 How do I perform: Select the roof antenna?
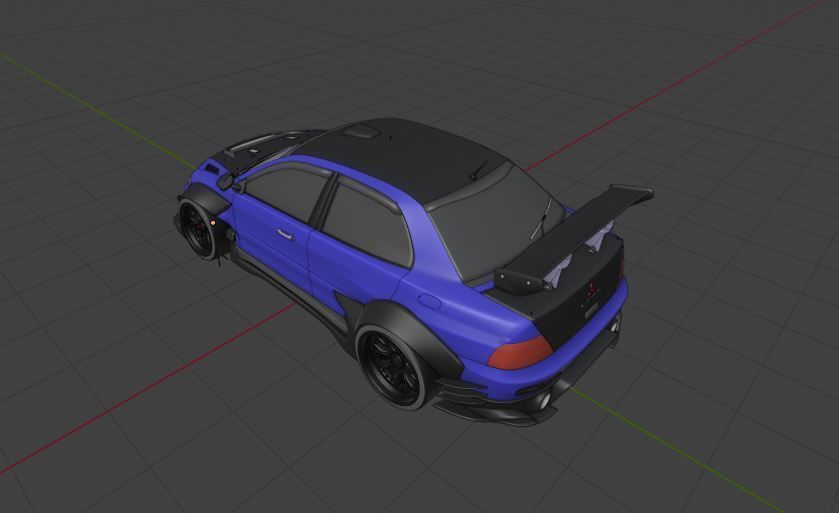(x=479, y=170)
